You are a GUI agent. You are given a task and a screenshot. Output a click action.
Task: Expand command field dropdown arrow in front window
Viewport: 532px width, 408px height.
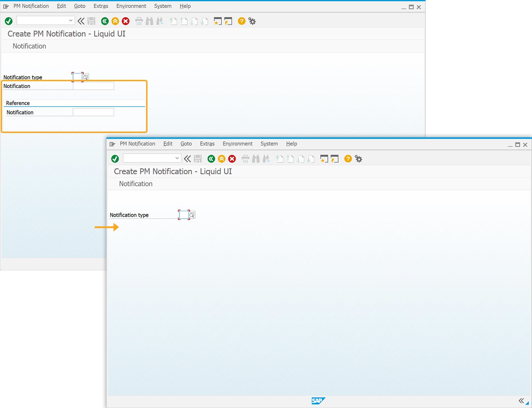pos(177,158)
